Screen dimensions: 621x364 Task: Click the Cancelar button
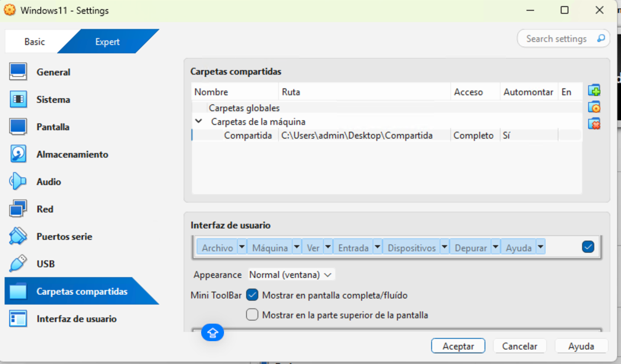tap(520, 346)
